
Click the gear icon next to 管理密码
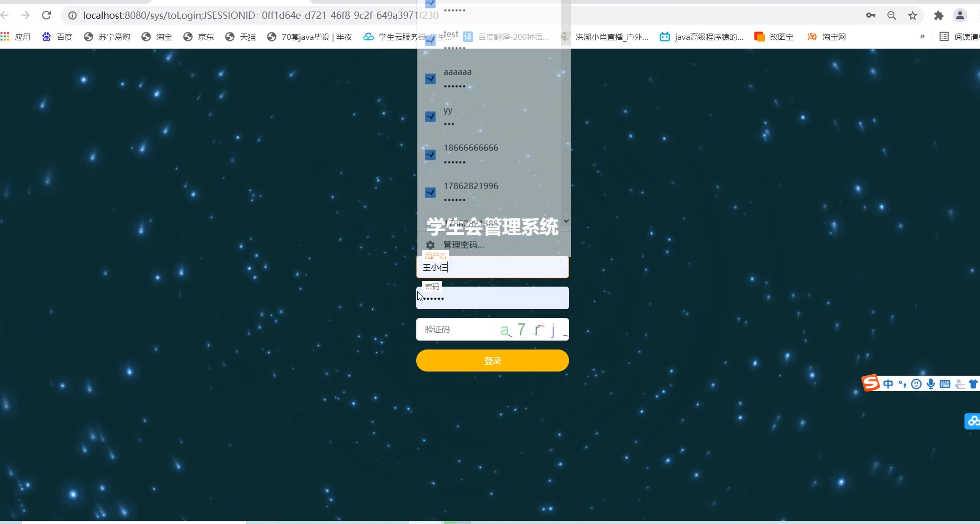[x=430, y=245]
